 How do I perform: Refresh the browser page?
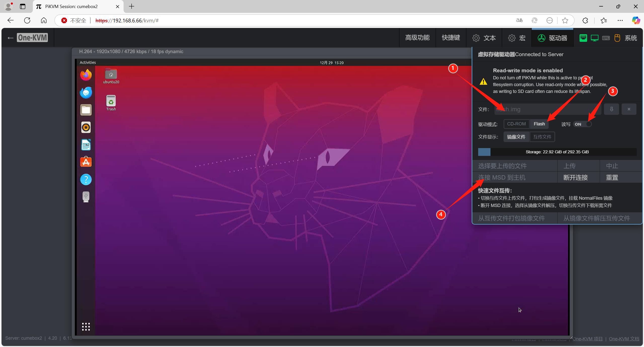[x=27, y=20]
